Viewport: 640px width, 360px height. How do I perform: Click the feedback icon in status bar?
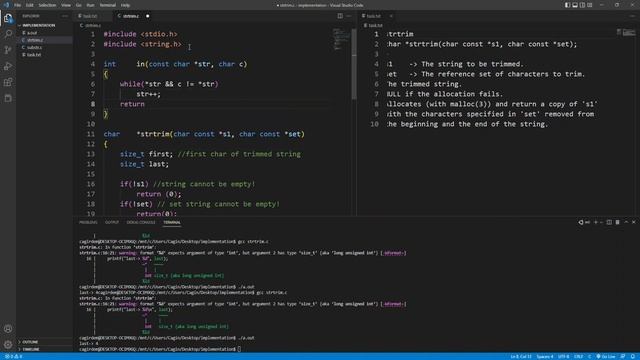623,356
